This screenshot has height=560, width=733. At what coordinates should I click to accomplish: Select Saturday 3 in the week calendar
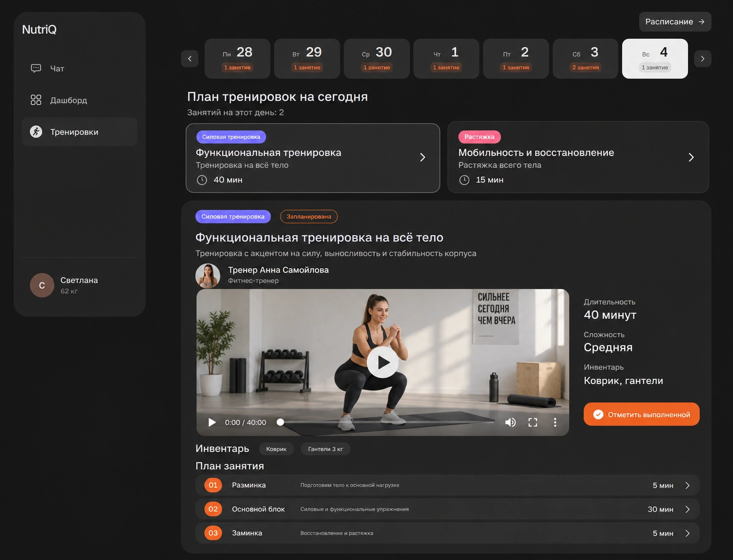[x=585, y=59]
